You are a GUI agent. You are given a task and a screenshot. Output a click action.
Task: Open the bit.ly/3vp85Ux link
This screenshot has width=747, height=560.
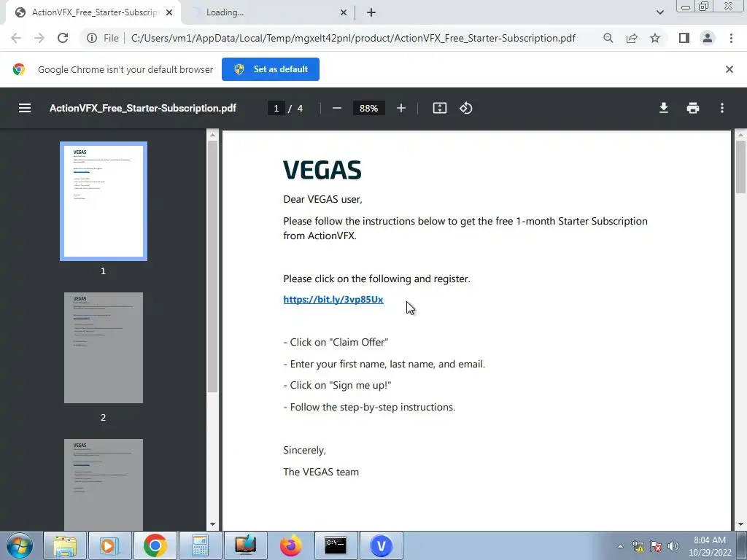[333, 299]
